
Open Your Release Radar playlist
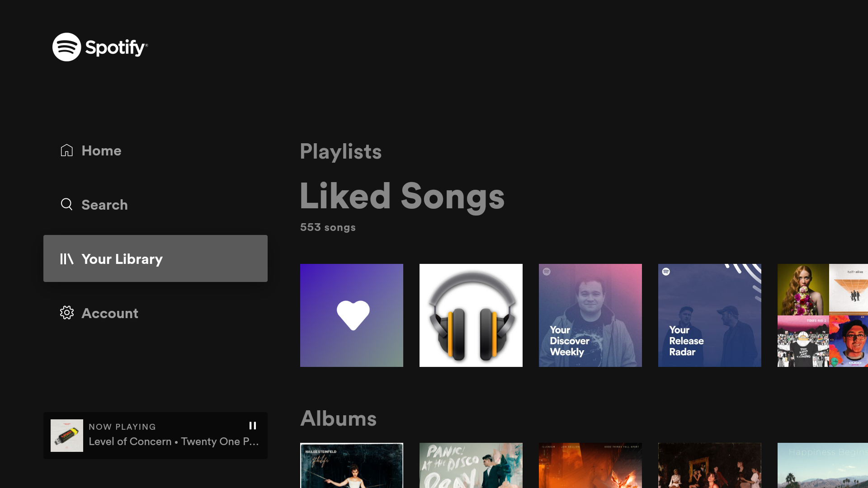point(709,315)
